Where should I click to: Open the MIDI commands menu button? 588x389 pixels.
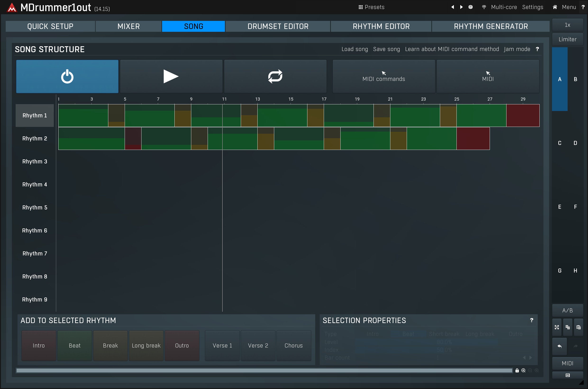click(383, 76)
